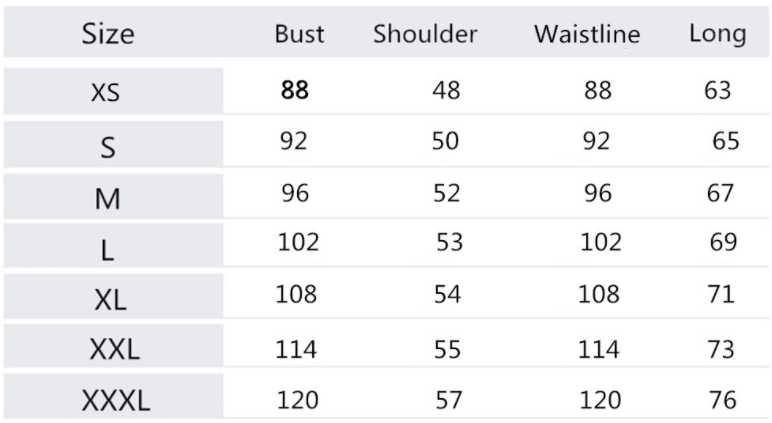Select Shoulder value 52 in M row

pyautogui.click(x=446, y=193)
